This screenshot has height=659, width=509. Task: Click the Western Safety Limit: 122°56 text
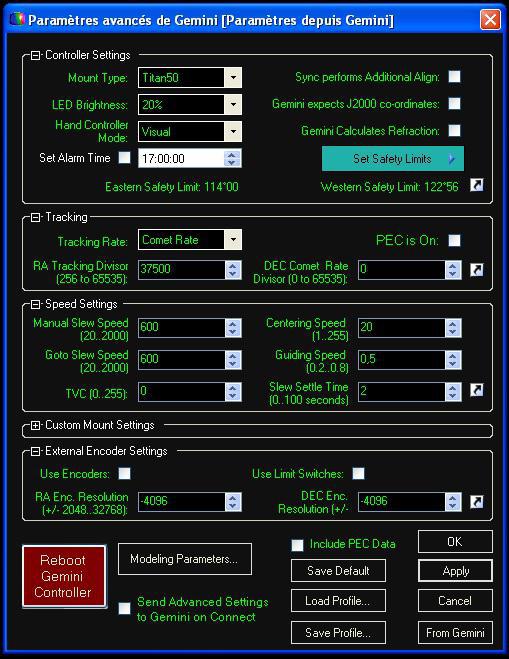[x=390, y=187]
